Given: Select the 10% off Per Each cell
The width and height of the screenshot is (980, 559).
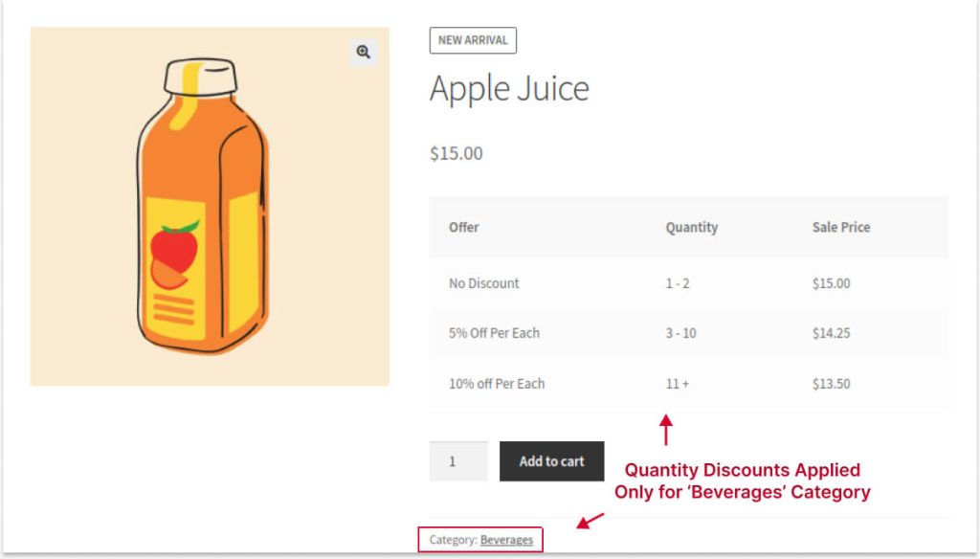Looking at the screenshot, I should (497, 383).
